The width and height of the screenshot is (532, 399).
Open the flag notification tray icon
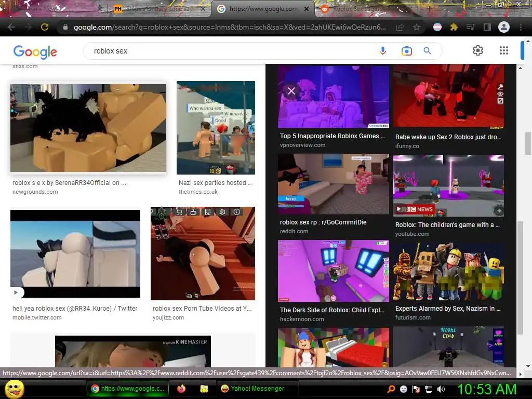point(416,389)
